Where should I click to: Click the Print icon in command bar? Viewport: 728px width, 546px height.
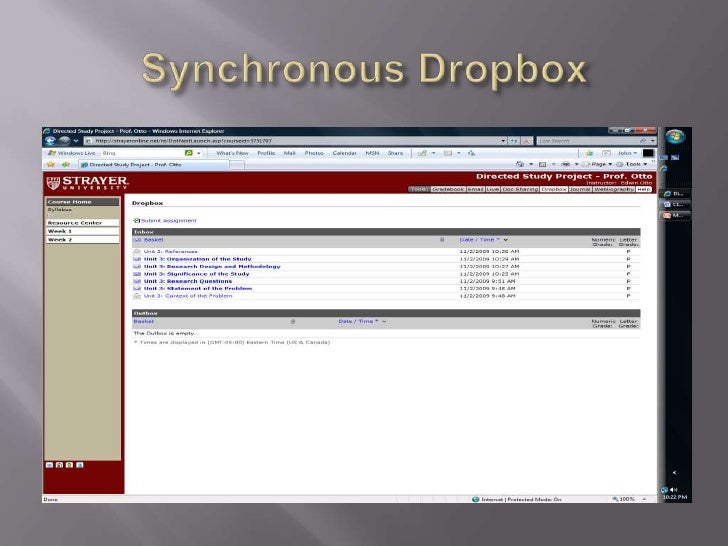(x=565, y=164)
